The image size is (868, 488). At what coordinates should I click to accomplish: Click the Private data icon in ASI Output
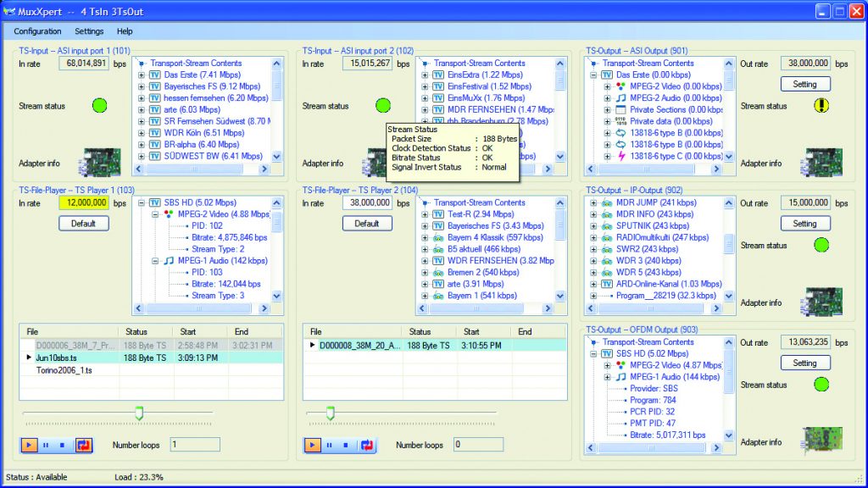pos(621,121)
